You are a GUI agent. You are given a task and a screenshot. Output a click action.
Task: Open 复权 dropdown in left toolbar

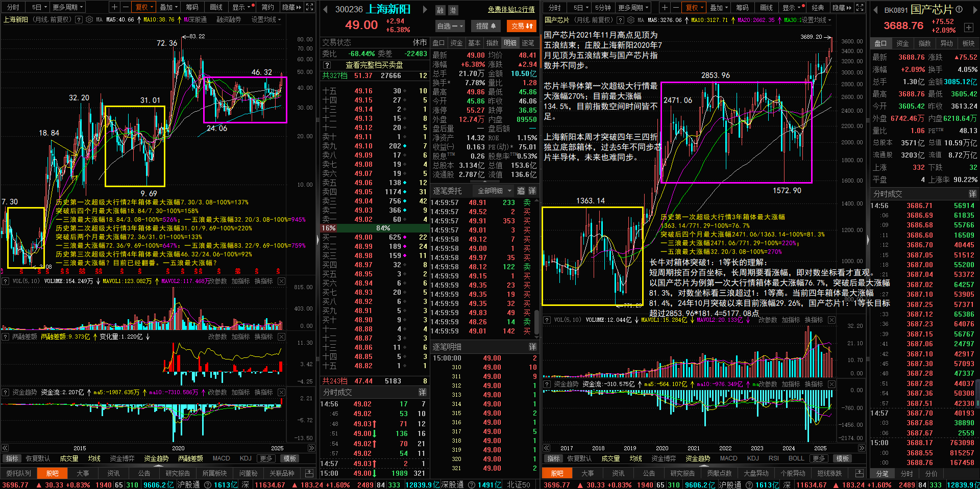144,7
